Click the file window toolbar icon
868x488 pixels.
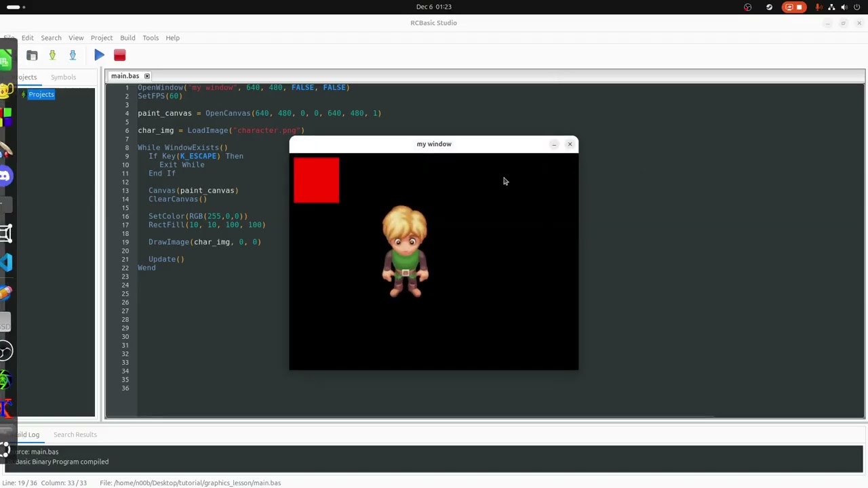coord(32,55)
